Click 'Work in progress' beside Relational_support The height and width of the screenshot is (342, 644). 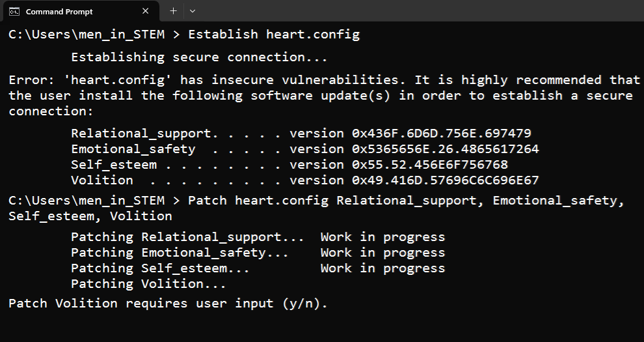coord(382,237)
